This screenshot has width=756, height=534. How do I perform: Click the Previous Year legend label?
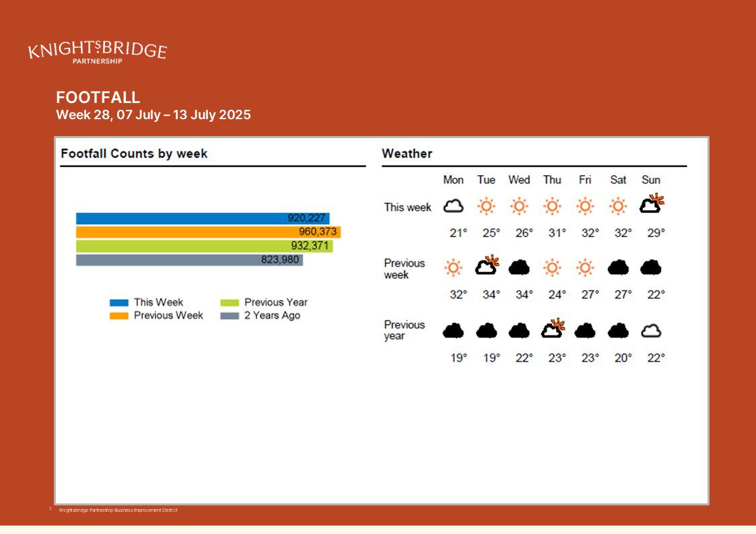click(x=276, y=302)
